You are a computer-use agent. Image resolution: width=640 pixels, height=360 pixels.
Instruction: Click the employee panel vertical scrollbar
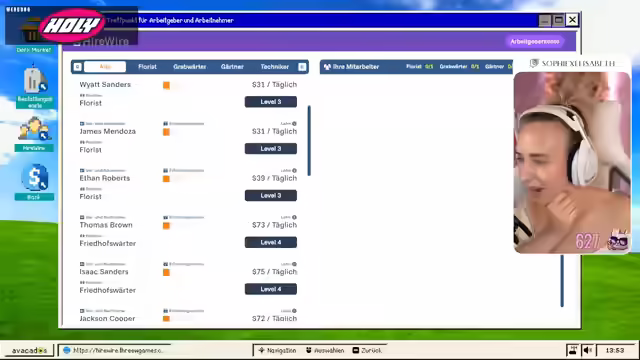click(x=562, y=281)
